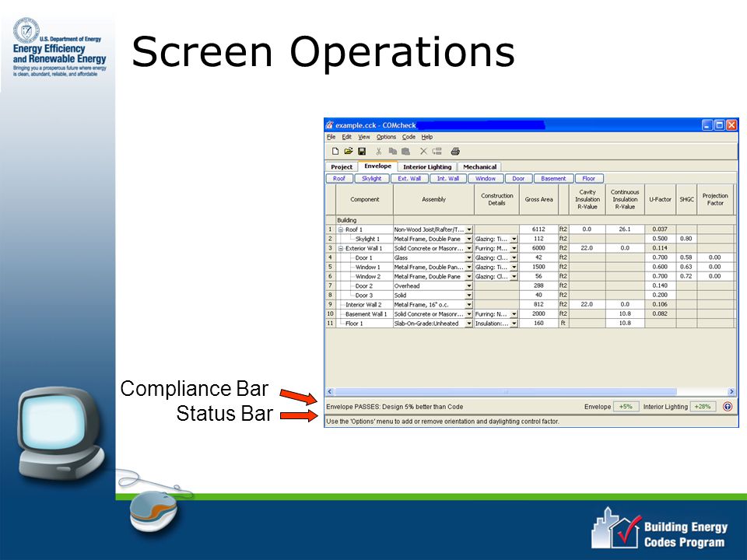Click Skylight 1 SHGC value 0.80

tap(686, 239)
